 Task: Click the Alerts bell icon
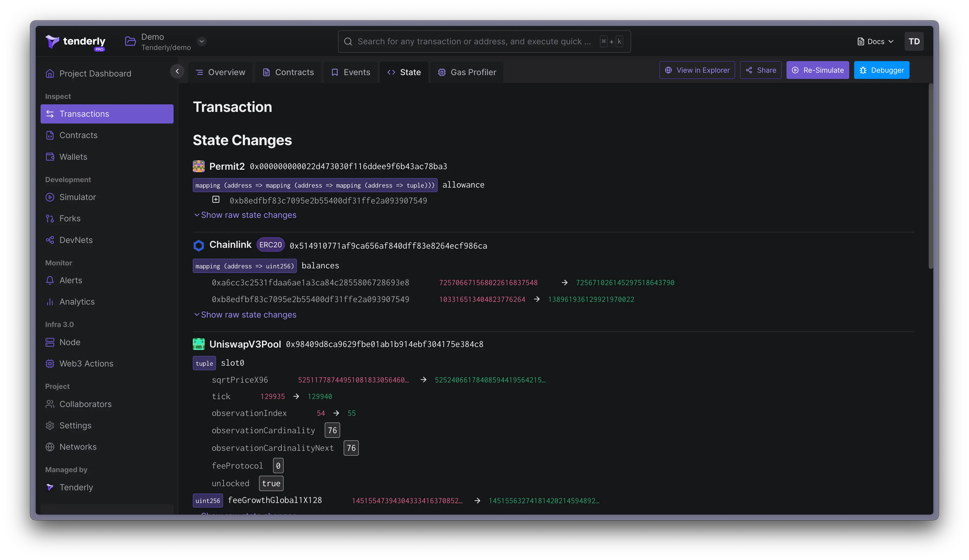coord(50,280)
